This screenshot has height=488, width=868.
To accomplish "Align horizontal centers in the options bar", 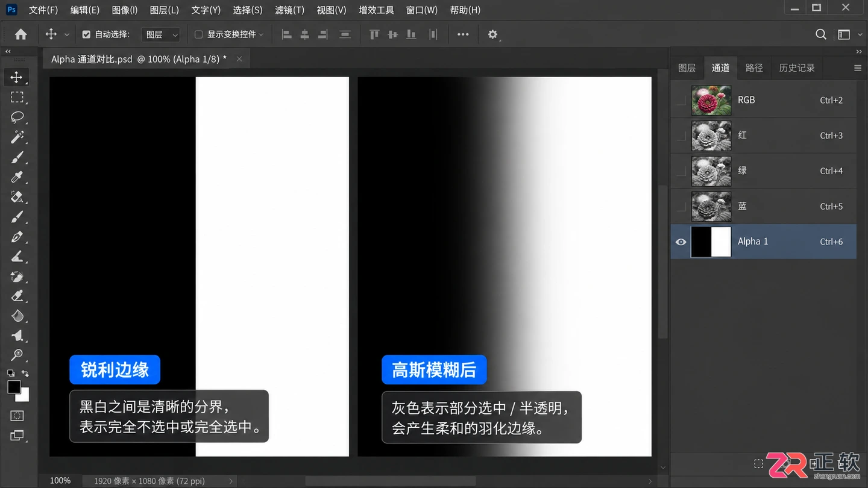I will pyautogui.click(x=305, y=35).
